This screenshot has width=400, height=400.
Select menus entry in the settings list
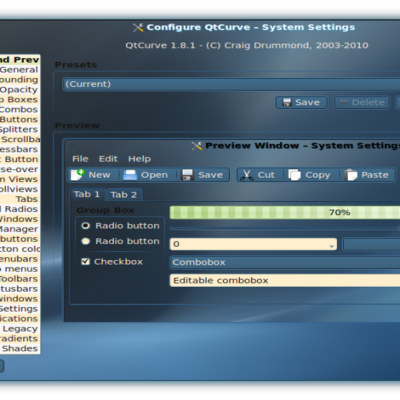pyautogui.click(x=19, y=269)
